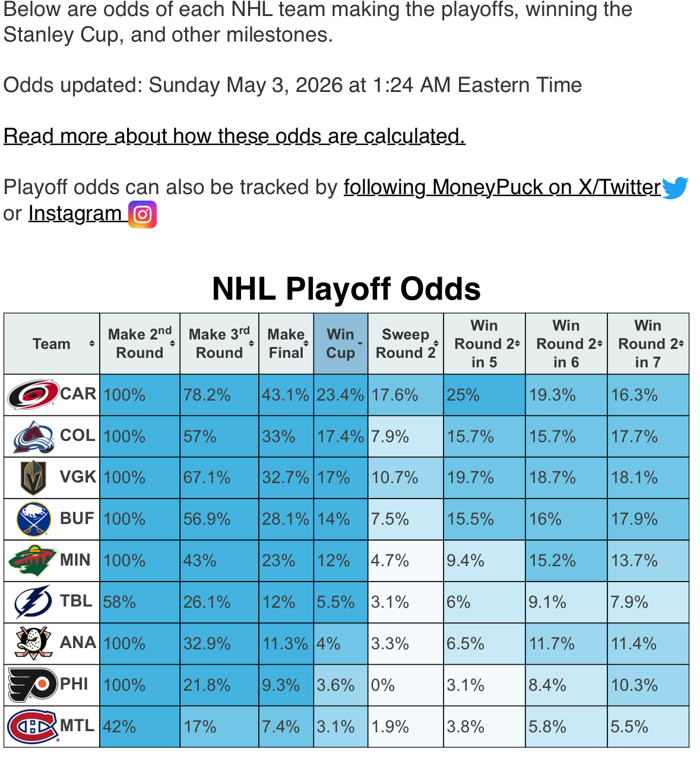Select the highlighted Win Cup column header
This screenshot has height=781, width=700.
341,344
